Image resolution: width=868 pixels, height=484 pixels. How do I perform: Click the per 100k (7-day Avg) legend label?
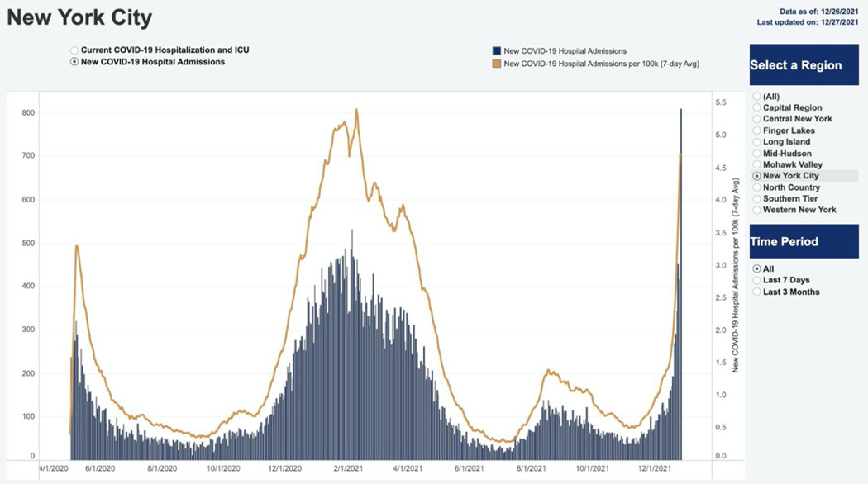[602, 64]
